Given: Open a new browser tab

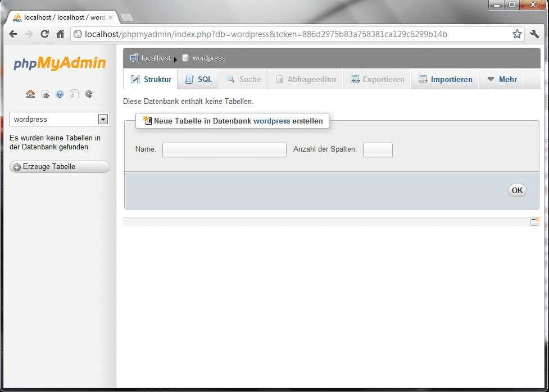Looking at the screenshot, I should (126, 17).
